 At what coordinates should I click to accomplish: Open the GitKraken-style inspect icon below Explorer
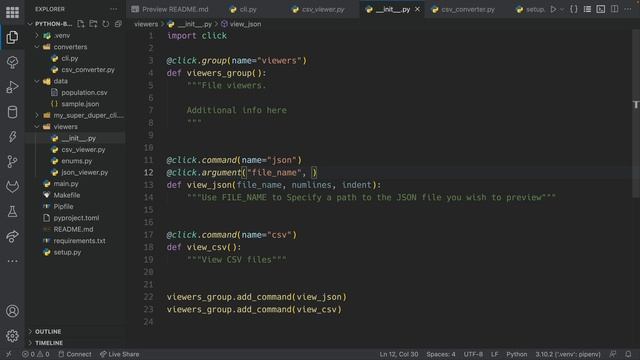(x=12, y=62)
